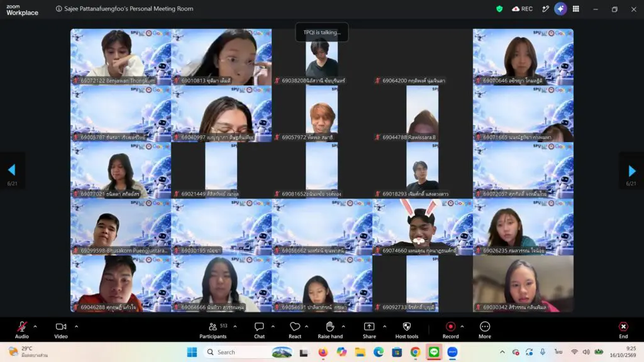The image size is (644, 362).
Task: Expand the React options chevron
Action: click(x=306, y=327)
